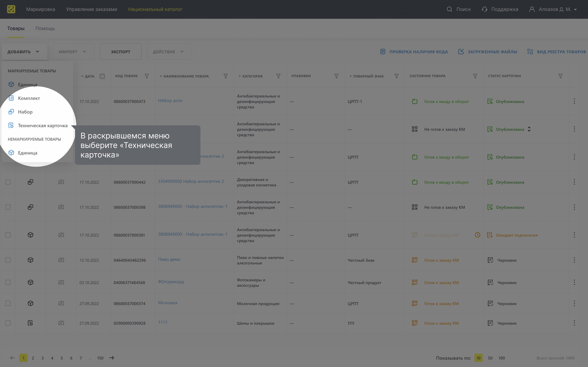Image resolution: width=588 pixels, height=367 pixels.
Task: Open the Действие dropdown
Action: pos(169,52)
